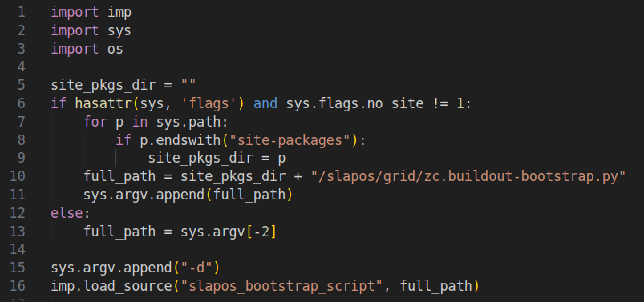Click line number 1 in the gutter

22,12
